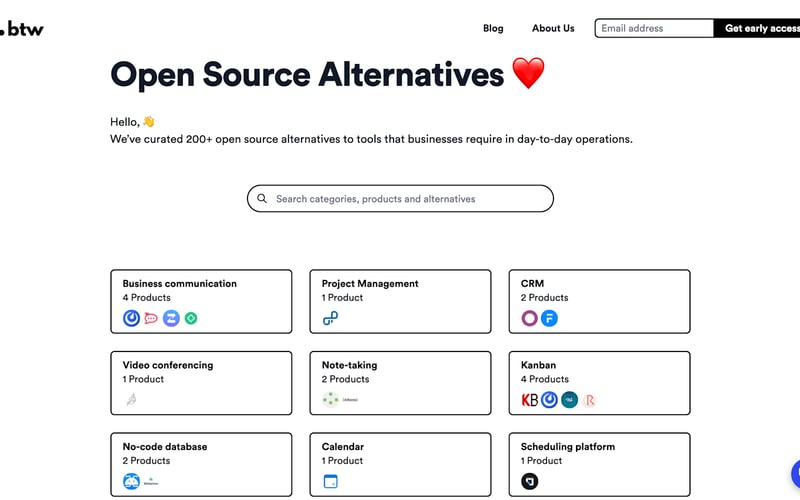Open the No-code database category

click(202, 465)
